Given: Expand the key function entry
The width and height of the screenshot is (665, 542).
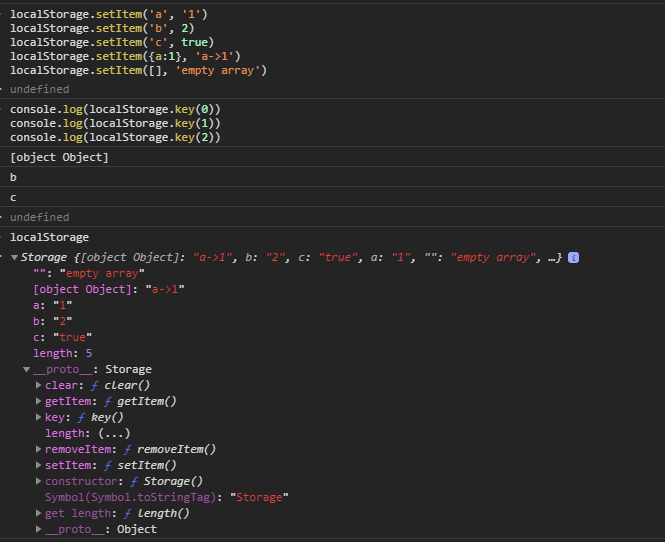Looking at the screenshot, I should coord(38,417).
